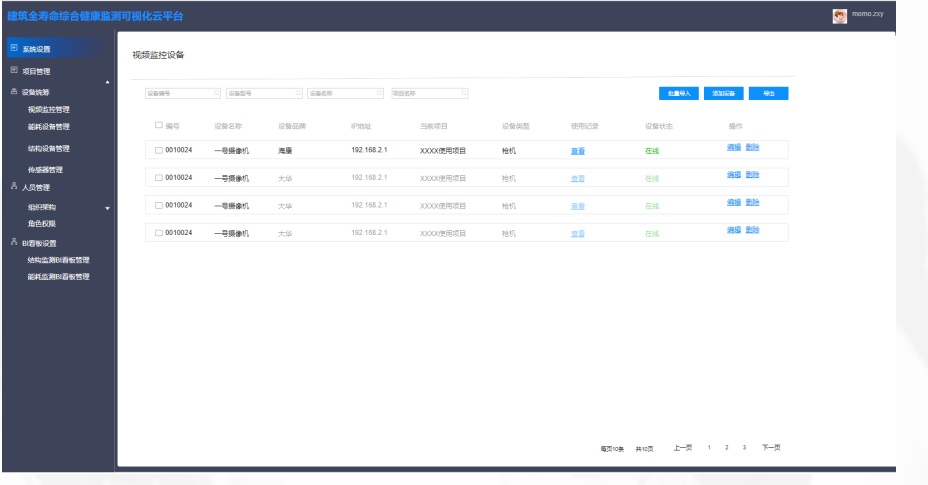The image size is (928, 485).
Task: Click the 添加设备 button
Action: click(x=724, y=94)
